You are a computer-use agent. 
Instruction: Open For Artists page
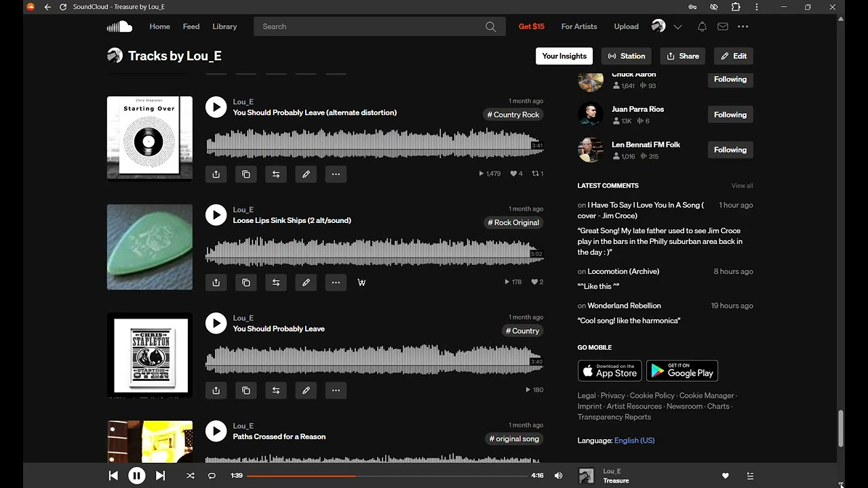[x=579, y=26]
